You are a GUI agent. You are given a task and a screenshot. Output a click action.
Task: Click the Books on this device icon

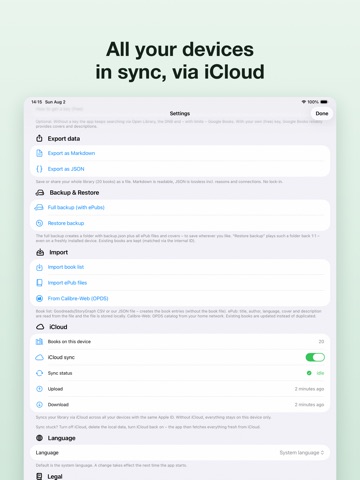39,341
